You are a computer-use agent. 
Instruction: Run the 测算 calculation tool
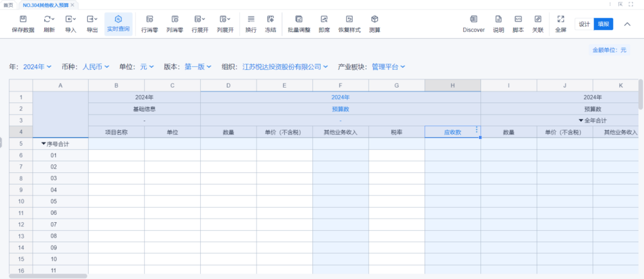point(374,20)
